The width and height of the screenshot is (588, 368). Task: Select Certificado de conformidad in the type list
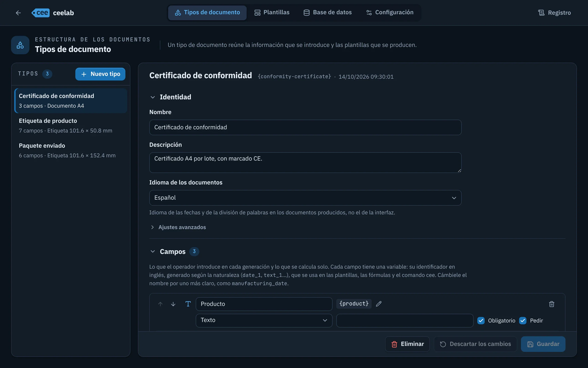click(71, 101)
